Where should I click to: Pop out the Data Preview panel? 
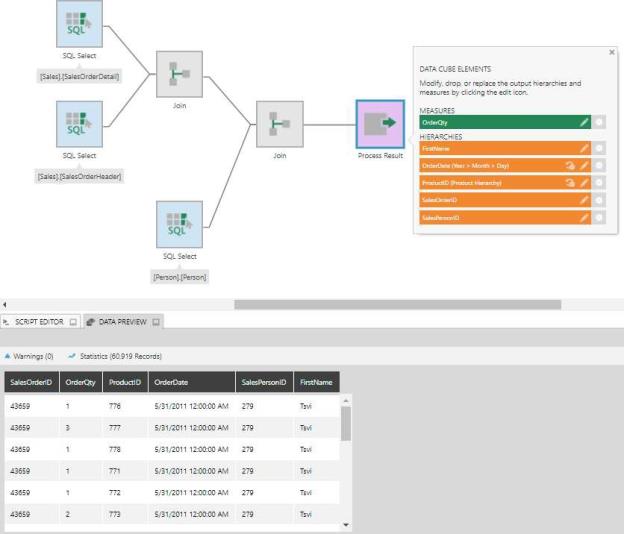tap(156, 322)
